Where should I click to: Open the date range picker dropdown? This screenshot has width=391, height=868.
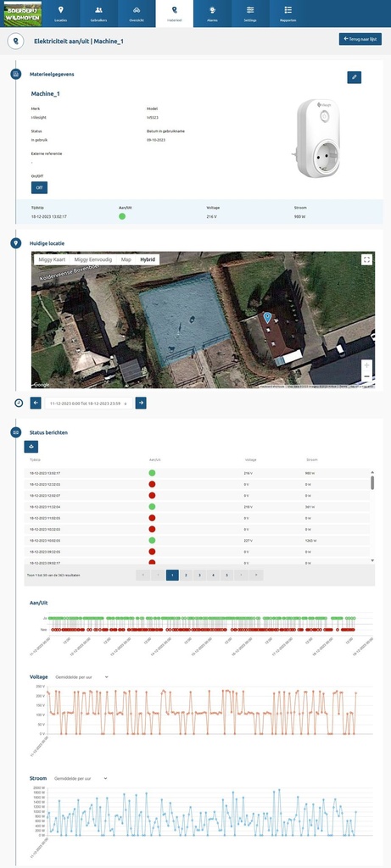coord(88,403)
